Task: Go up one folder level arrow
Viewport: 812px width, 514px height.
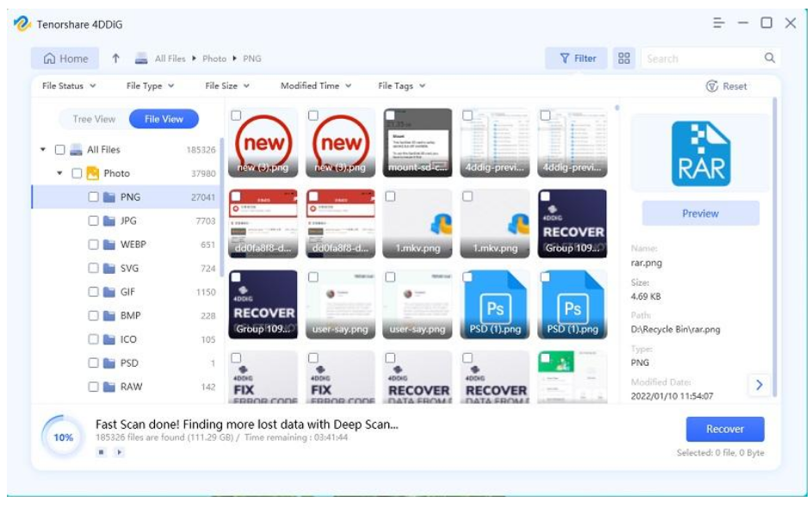Action: (x=115, y=59)
